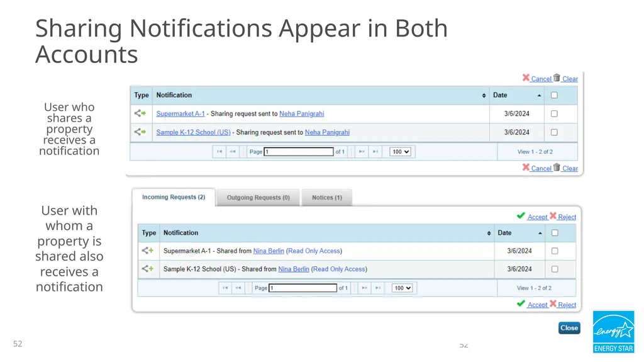Go to first page in incoming requests pager
The width and height of the screenshot is (644, 362).
225,288
